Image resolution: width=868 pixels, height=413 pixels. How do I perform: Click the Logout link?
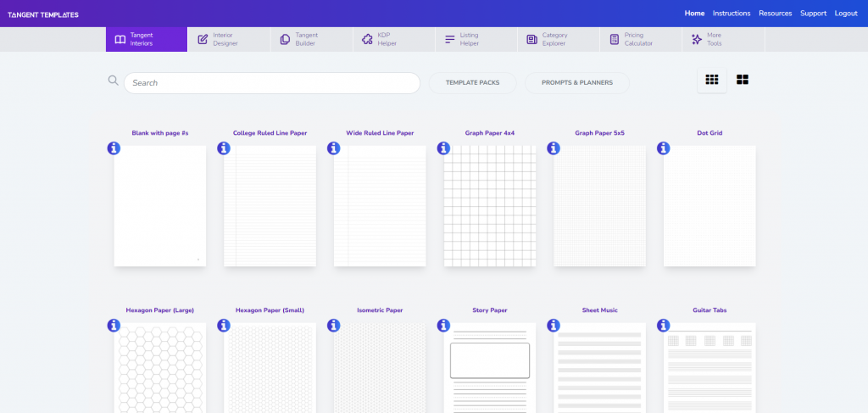[846, 14]
